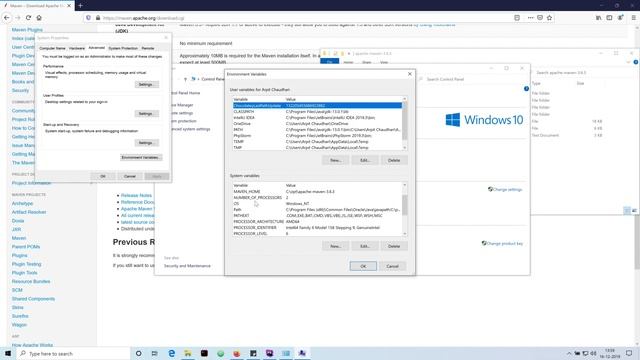
Task: Select the OneDrive user variable row
Action: pos(317,124)
